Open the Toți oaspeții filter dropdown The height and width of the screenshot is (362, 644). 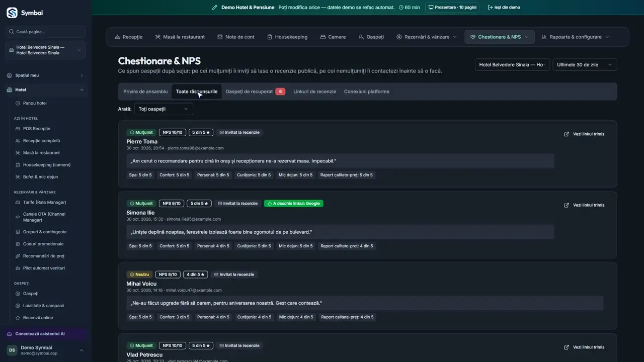coord(164,109)
